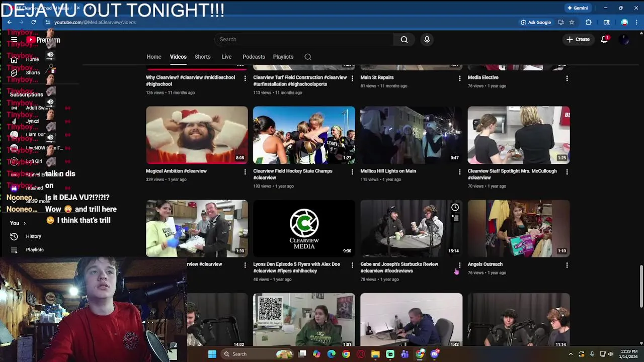Screen dimensions: 644x362
Task: Open the Windows Start menu
Action: [212, 354]
